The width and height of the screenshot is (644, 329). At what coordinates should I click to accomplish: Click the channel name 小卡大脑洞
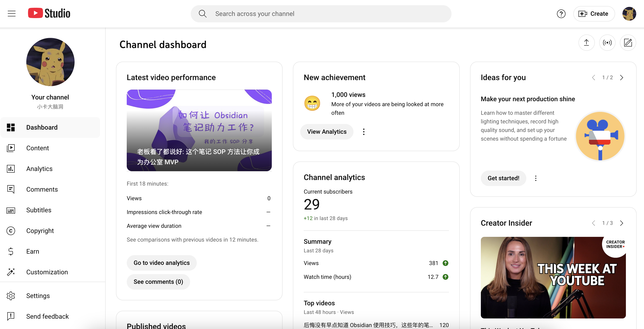click(x=50, y=107)
